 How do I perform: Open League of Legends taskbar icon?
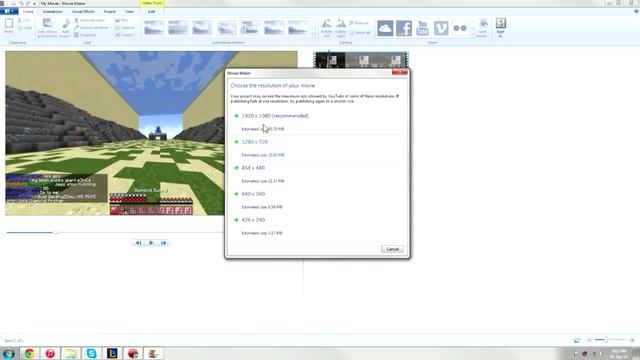[112, 353]
